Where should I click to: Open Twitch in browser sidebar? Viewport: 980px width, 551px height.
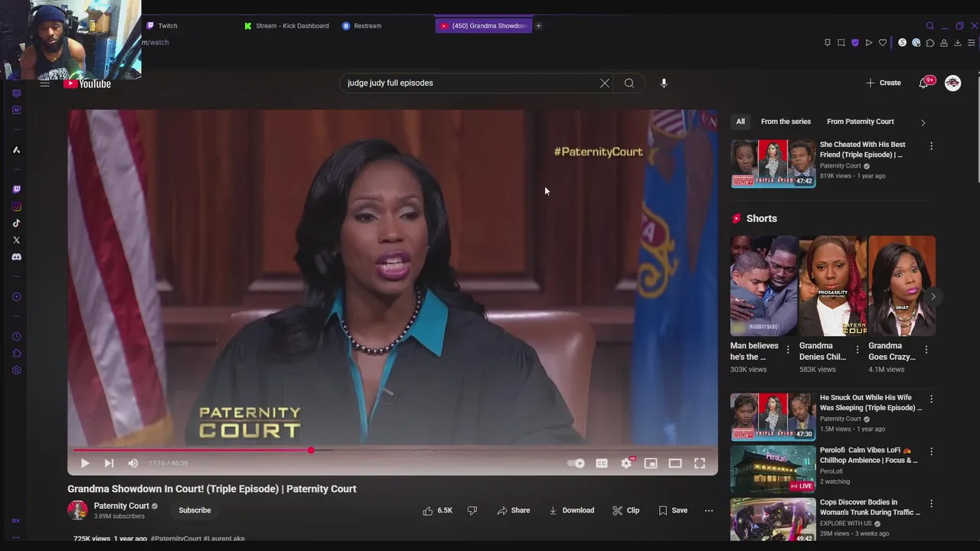point(16,189)
